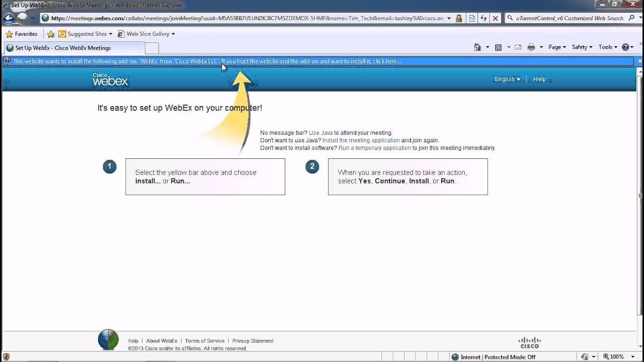
Task: Click the Help link in WebEx header
Action: [539, 79]
